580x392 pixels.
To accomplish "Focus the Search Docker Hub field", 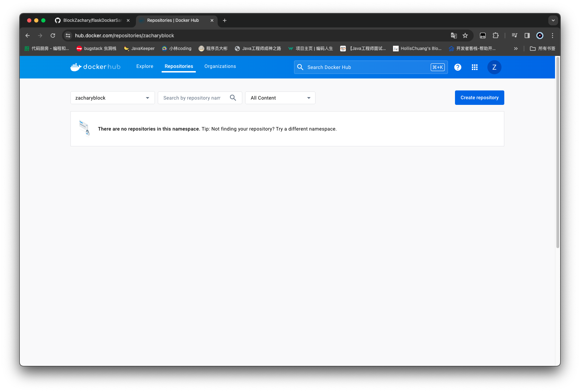I will pos(371,67).
